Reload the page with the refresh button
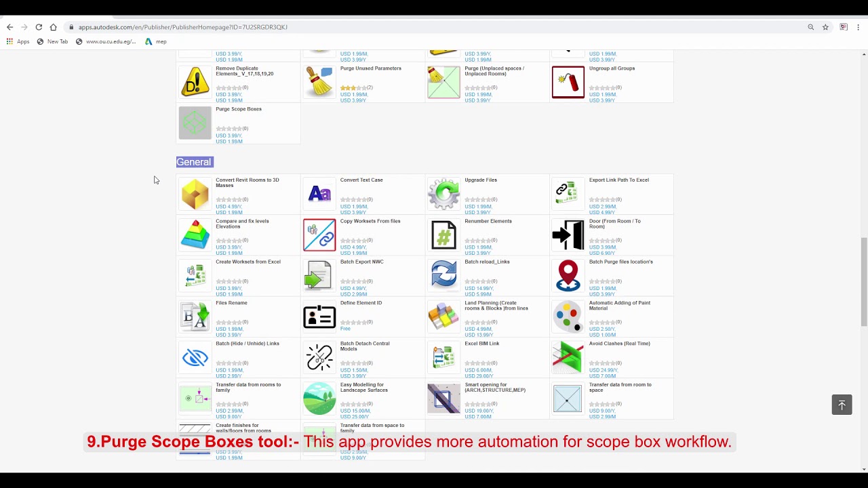Image resolution: width=868 pixels, height=488 pixels. (x=39, y=27)
